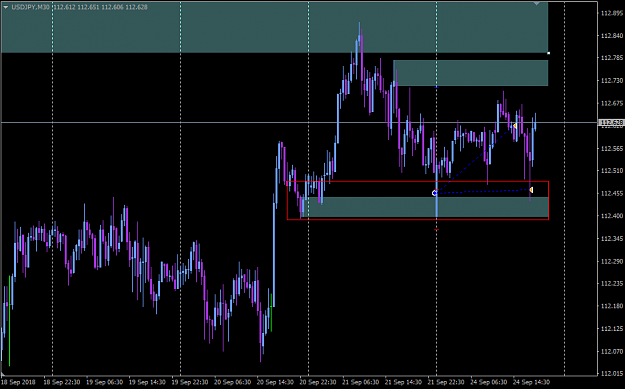Click the small red dash below entry candle
The image size is (625, 389).
pyautogui.click(x=436, y=230)
